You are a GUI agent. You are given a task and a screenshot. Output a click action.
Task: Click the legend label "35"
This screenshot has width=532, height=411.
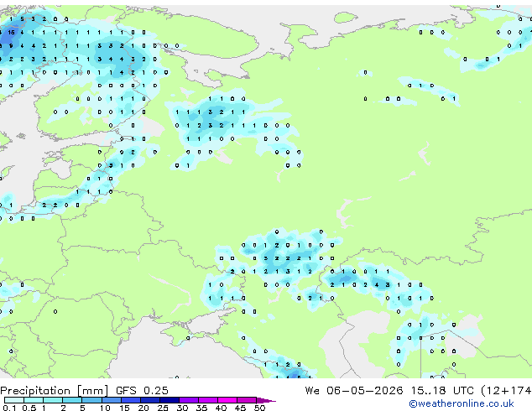(201, 408)
